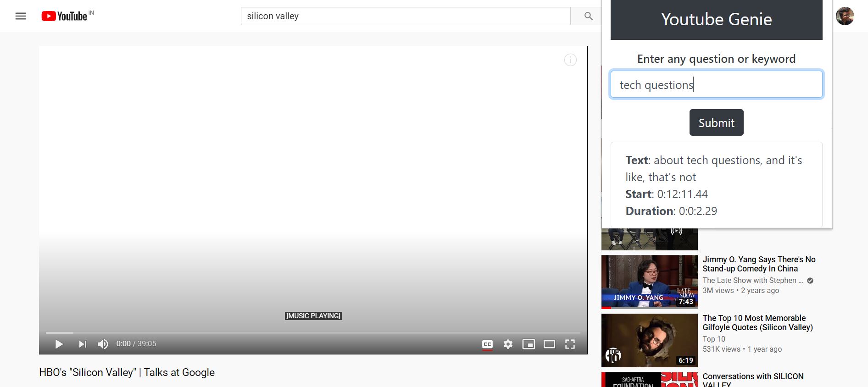This screenshot has height=387, width=868.
Task: Show video info card icon
Action: tap(570, 60)
